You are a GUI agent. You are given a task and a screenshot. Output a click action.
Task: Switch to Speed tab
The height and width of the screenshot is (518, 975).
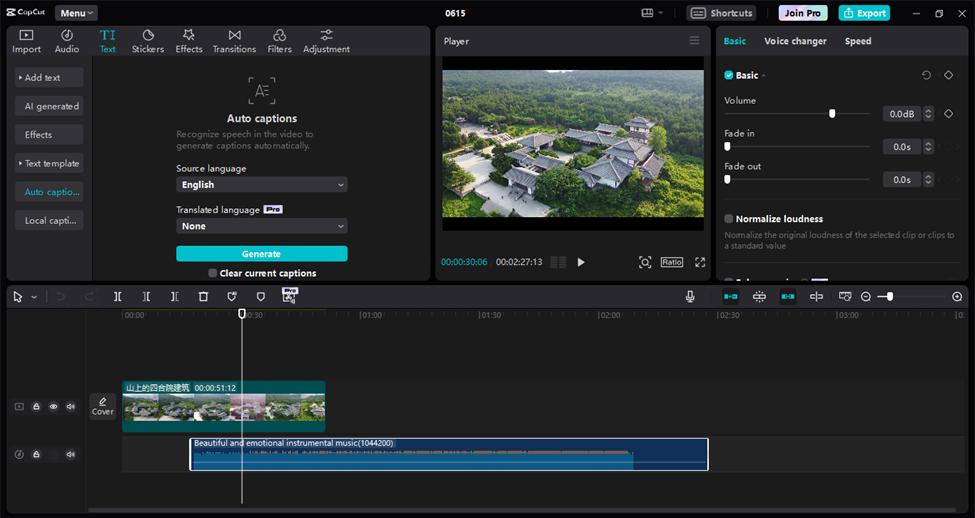click(857, 41)
